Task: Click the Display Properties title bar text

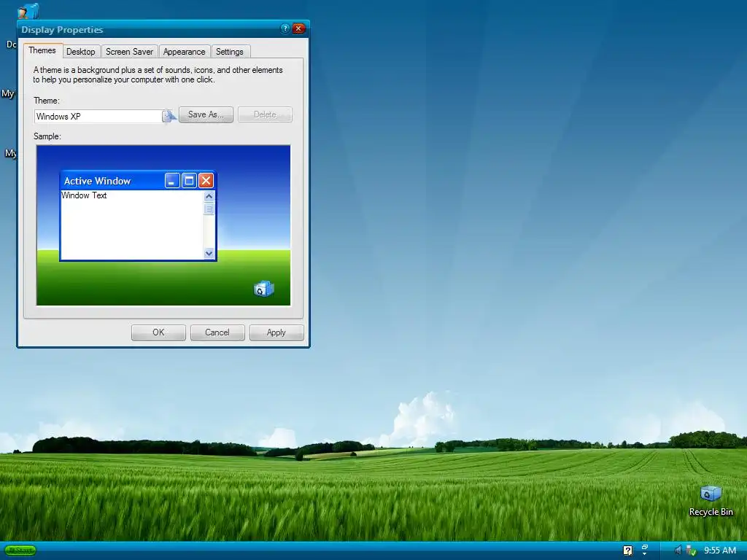Action: (62, 29)
